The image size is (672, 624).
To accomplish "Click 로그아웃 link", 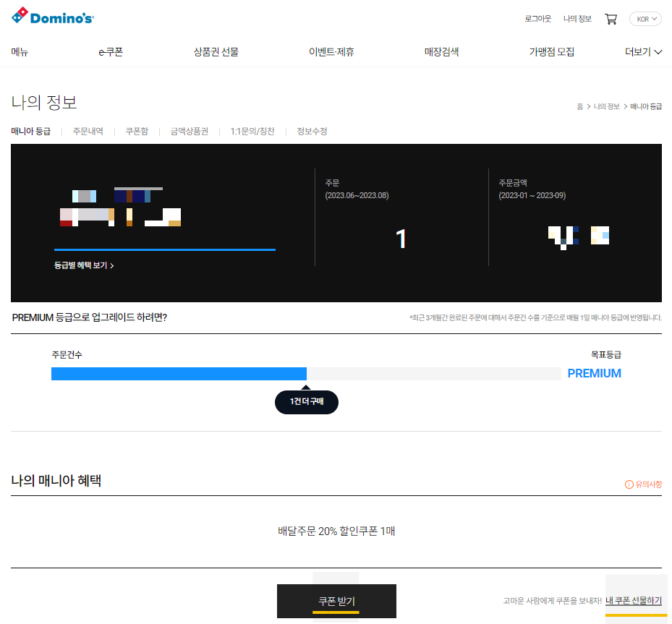I will [x=538, y=19].
